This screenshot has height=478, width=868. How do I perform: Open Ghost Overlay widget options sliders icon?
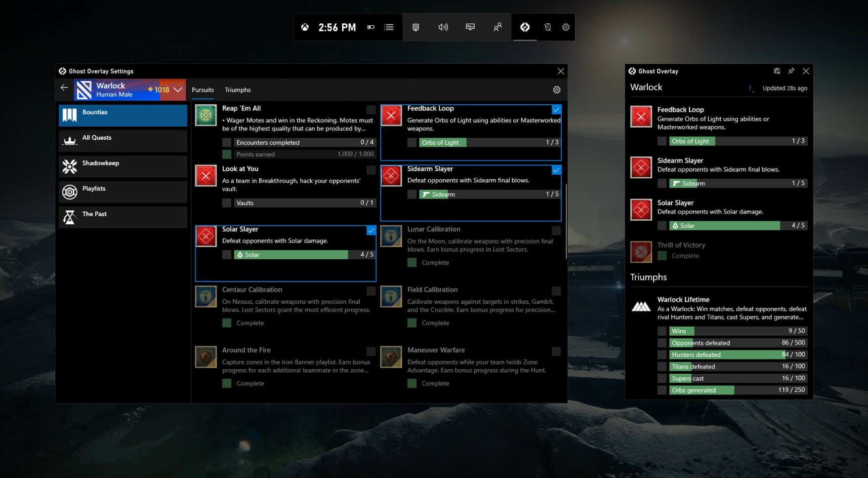(x=777, y=71)
